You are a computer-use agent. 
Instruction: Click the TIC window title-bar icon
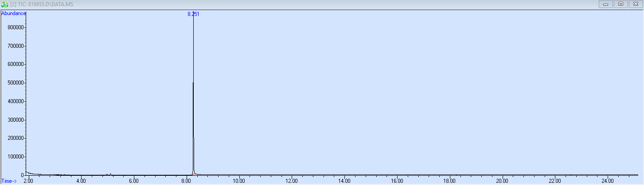(x=5, y=4)
